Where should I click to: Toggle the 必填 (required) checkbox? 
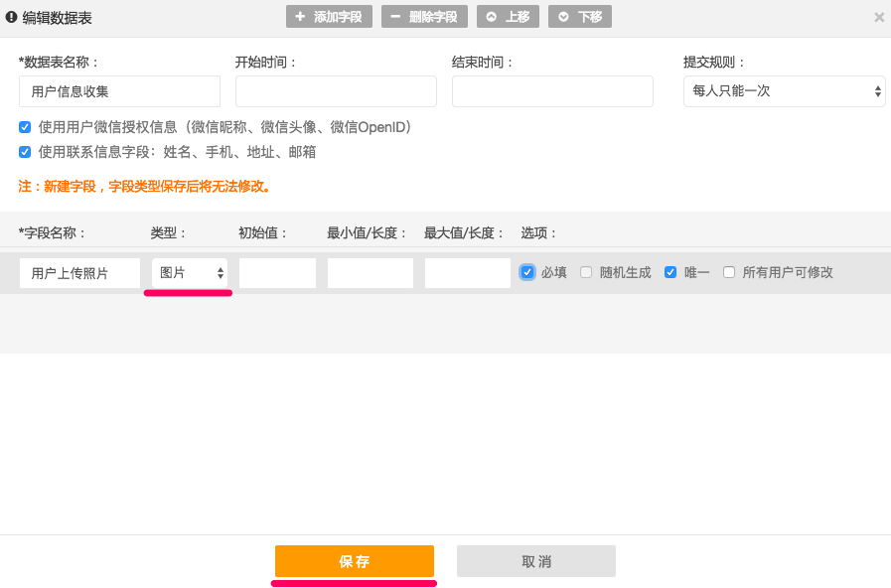coord(527,272)
